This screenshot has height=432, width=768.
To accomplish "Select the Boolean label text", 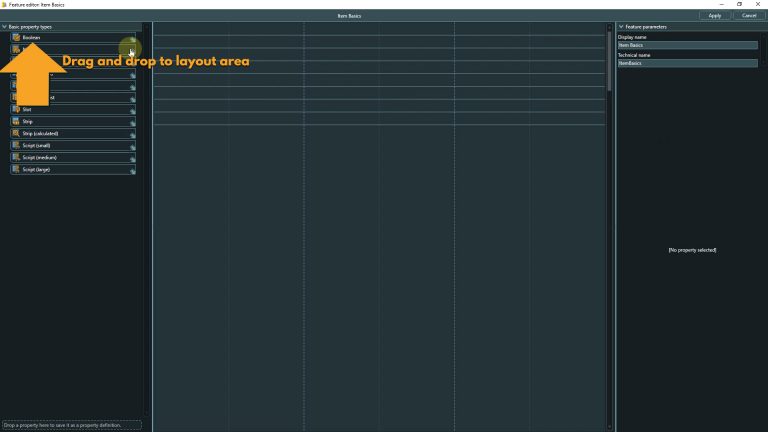I will pos(31,37).
